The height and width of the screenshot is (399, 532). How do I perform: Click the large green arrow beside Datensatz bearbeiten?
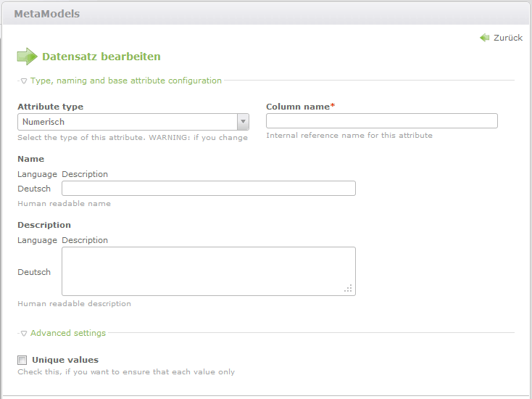tap(27, 57)
